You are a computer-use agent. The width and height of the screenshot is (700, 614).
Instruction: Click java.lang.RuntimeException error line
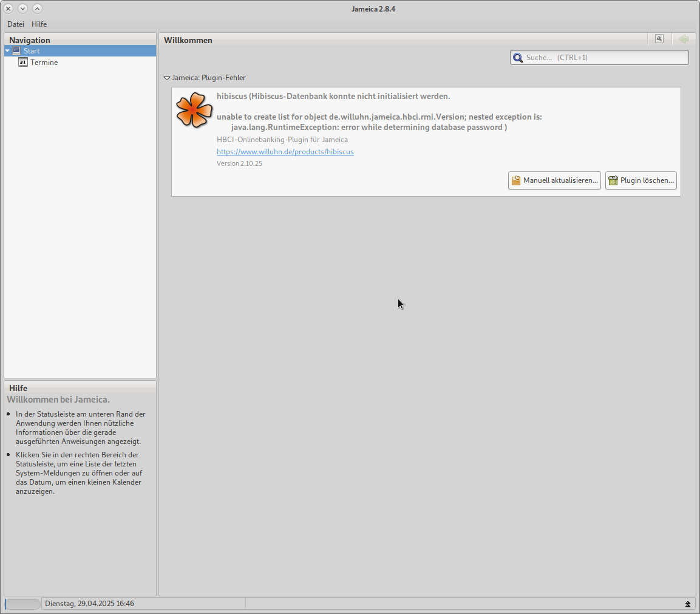pyautogui.click(x=369, y=128)
